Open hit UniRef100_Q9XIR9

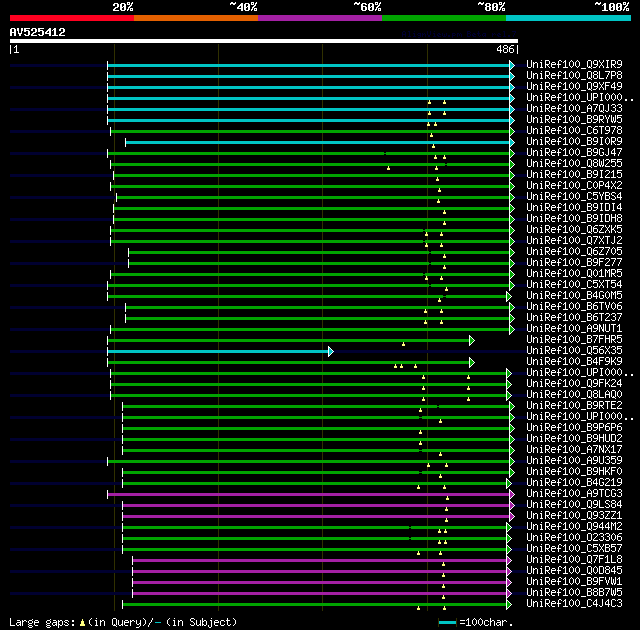[x=574, y=64]
